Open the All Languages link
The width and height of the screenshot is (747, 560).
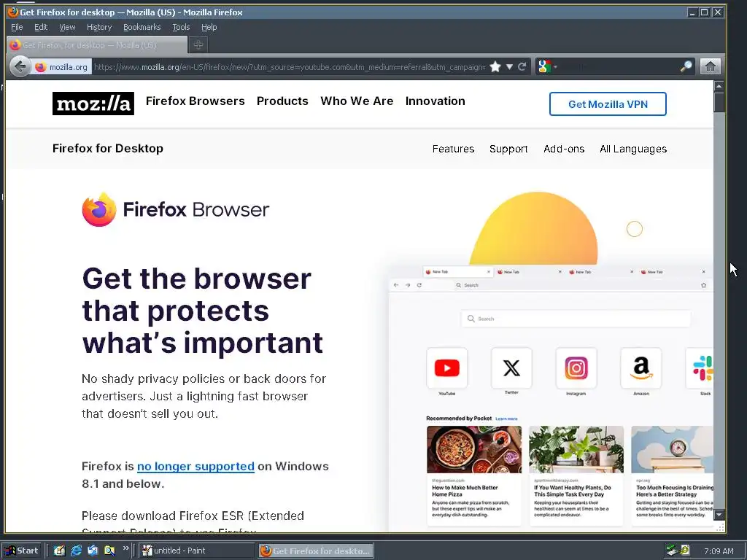[x=633, y=149]
